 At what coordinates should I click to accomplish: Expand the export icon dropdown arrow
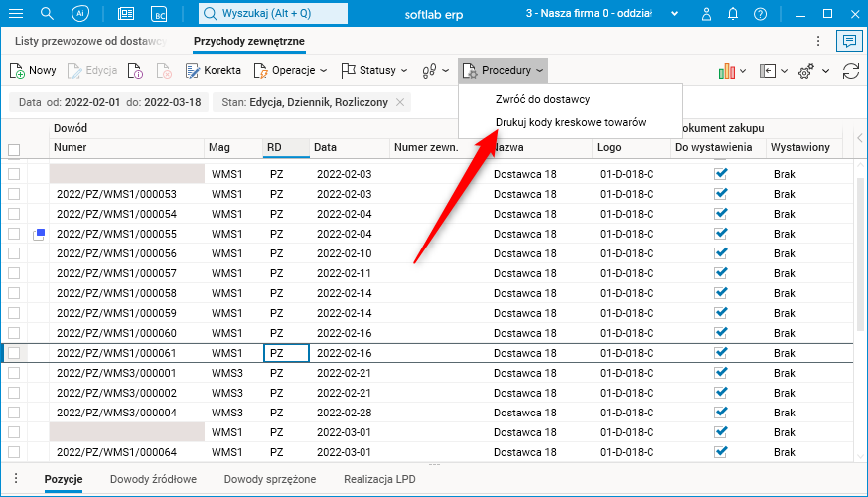click(784, 71)
